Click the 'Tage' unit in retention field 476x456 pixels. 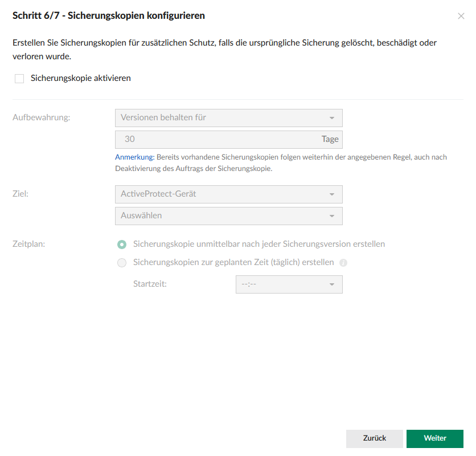click(x=330, y=139)
